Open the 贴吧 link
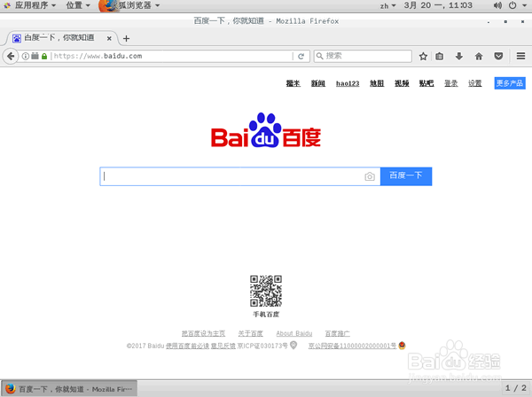 coord(426,83)
